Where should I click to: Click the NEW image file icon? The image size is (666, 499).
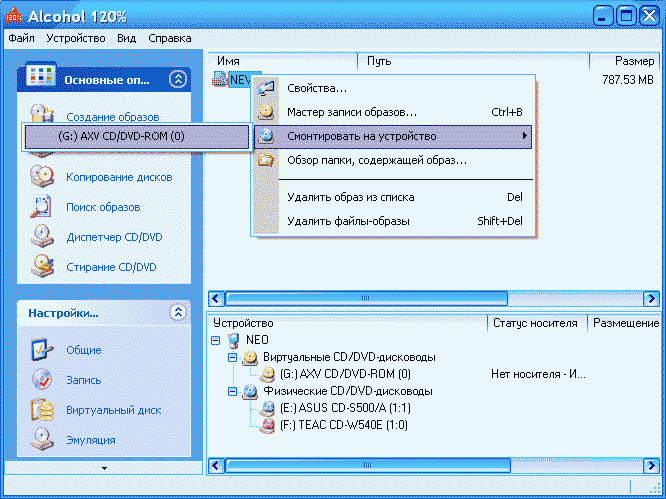click(219, 79)
